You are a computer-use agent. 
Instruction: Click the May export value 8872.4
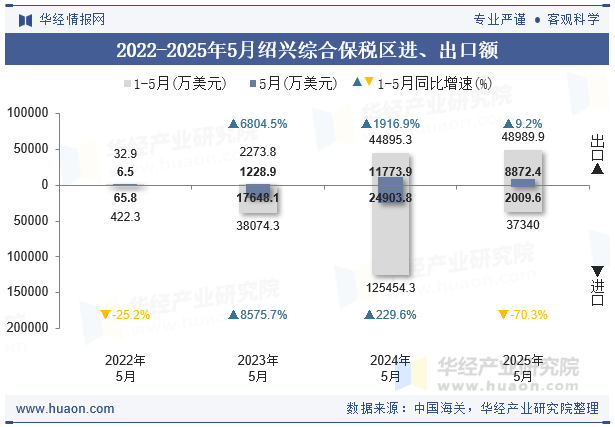[523, 172]
